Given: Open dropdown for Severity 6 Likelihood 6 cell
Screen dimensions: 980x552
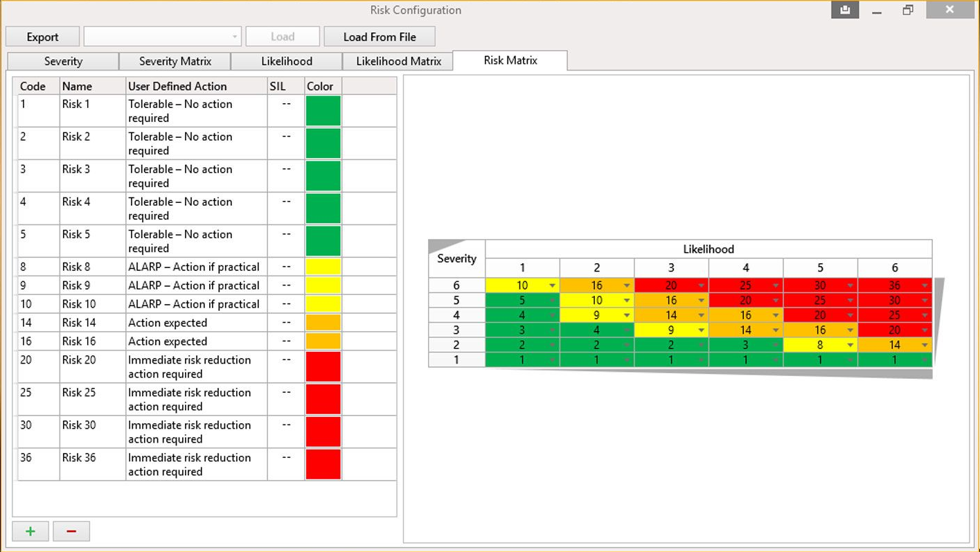Looking at the screenshot, I should pos(925,286).
